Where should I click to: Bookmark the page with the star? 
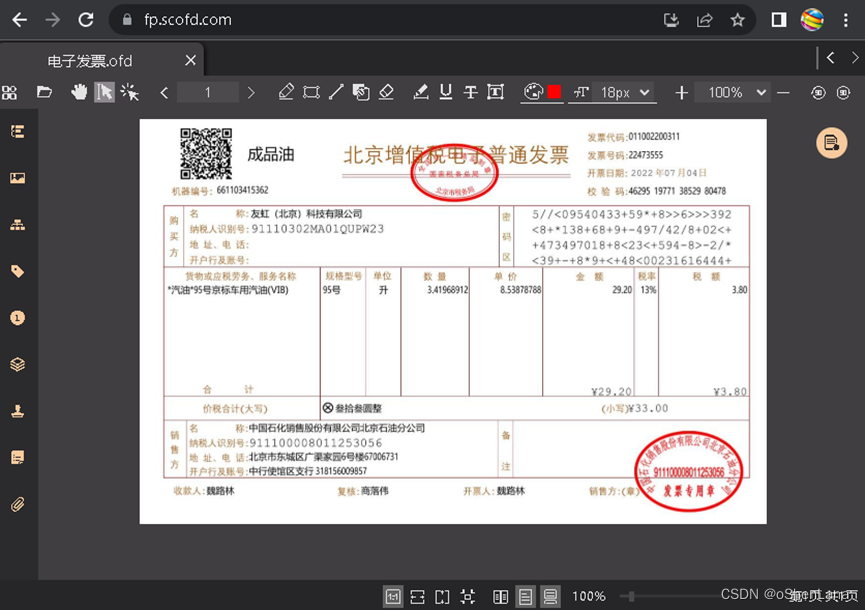(736, 18)
